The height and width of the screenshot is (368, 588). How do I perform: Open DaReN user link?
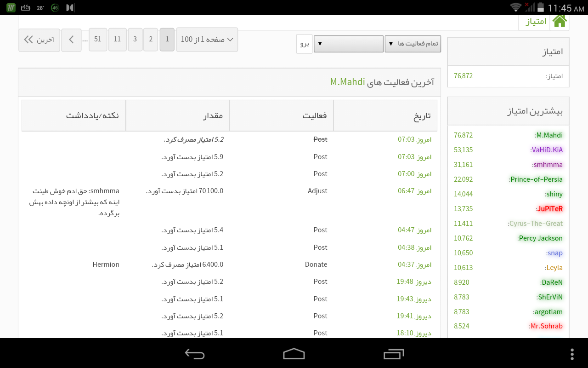point(552,282)
